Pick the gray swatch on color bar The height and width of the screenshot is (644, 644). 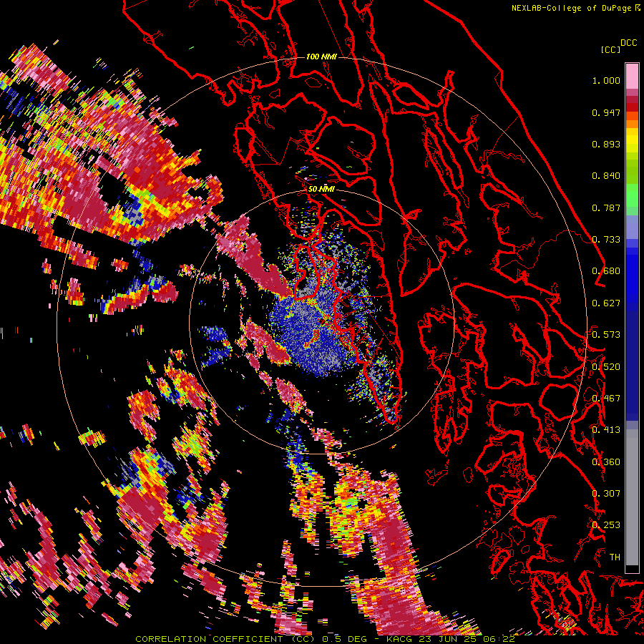[632, 497]
